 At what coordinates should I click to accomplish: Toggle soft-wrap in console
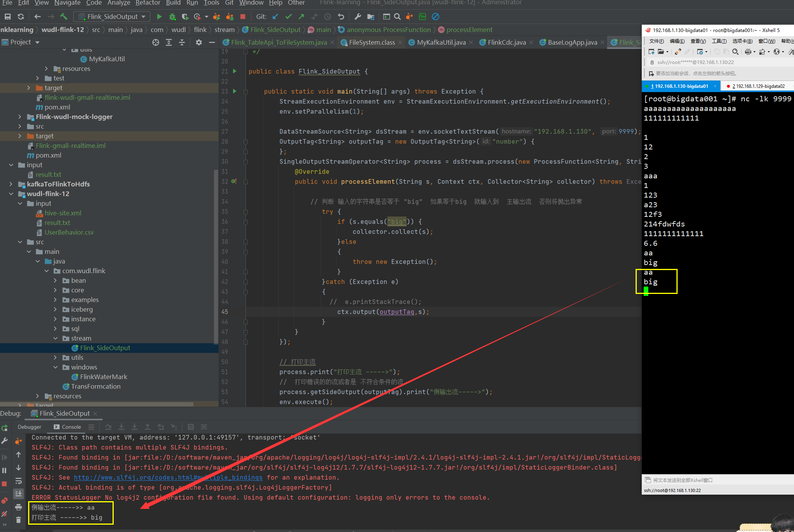(19, 481)
